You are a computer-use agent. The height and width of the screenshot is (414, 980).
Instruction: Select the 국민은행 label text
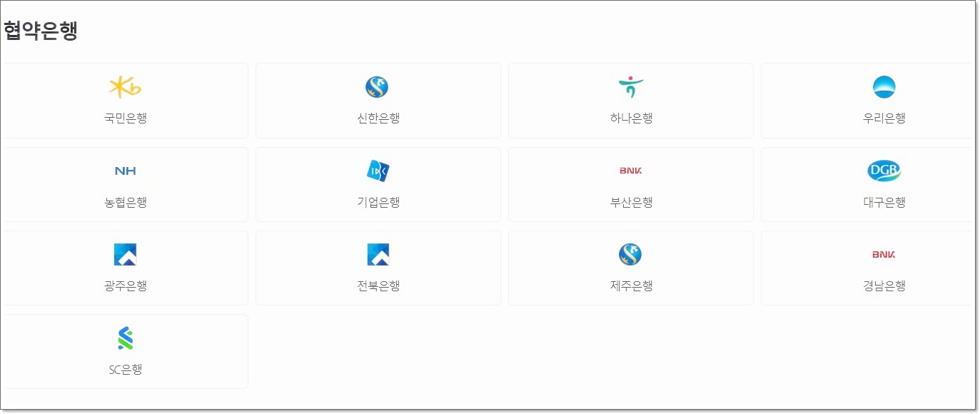click(126, 118)
